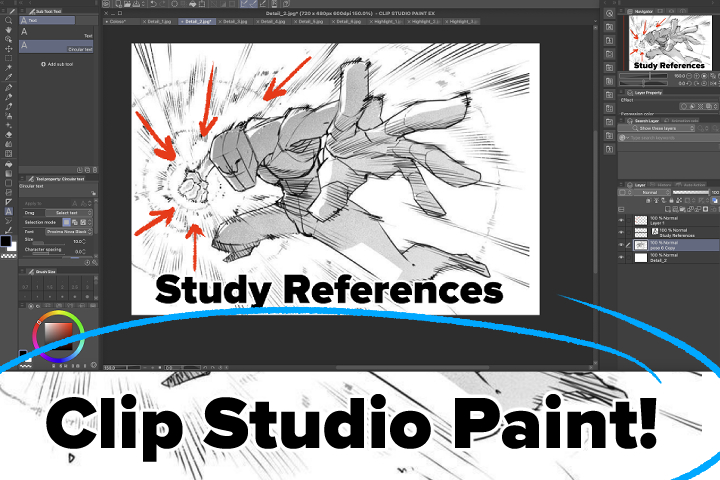Image resolution: width=720 pixels, height=480 pixels.
Task: Select the Circular text sub tool
Action: tap(56, 46)
